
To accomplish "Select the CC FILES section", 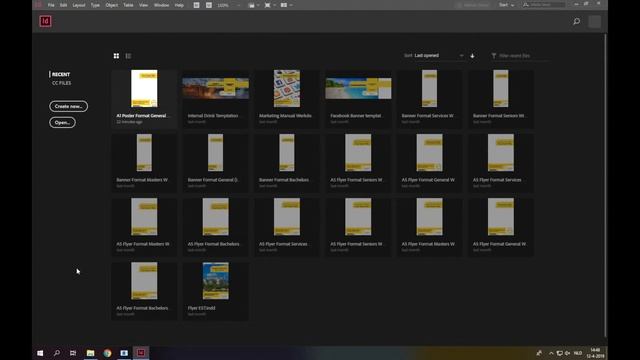I will 61,83.
